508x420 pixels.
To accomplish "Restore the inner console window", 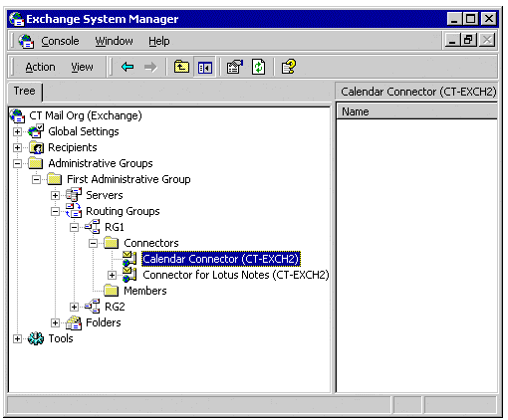I will pyautogui.click(x=469, y=40).
